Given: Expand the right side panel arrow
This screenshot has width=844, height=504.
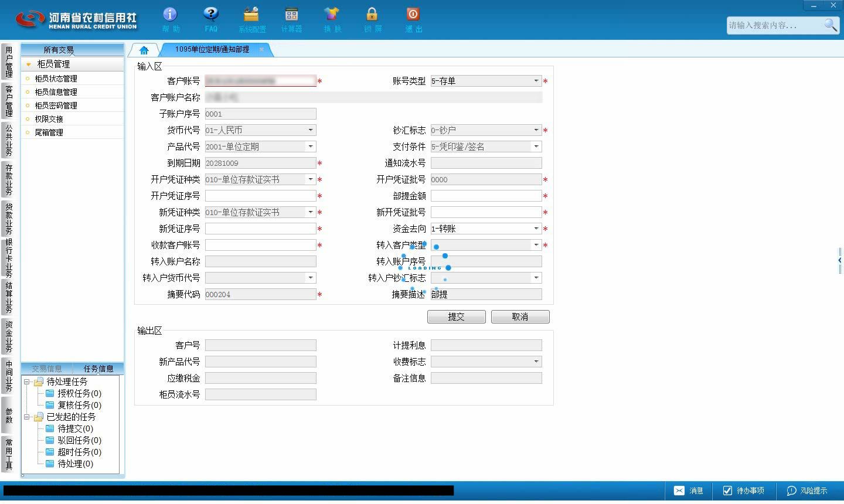Looking at the screenshot, I should pos(840,260).
